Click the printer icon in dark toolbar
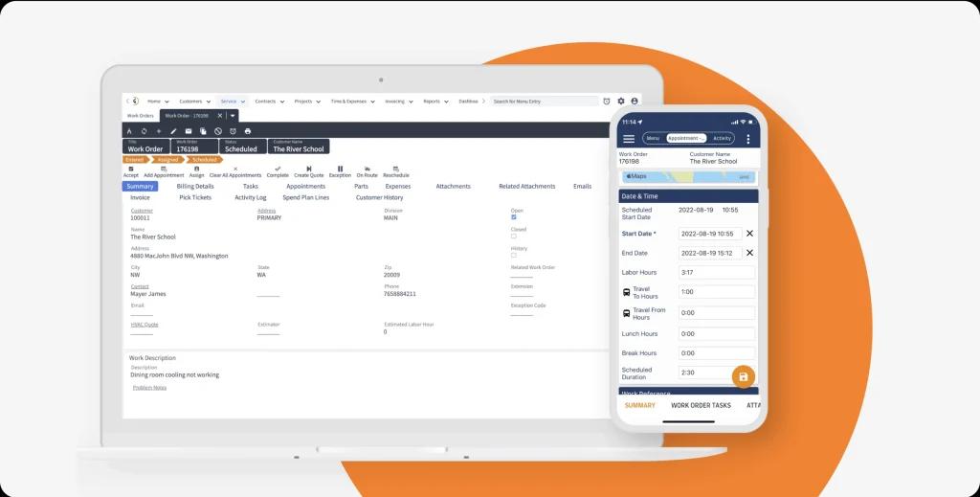Image resolution: width=980 pixels, height=497 pixels. point(248,131)
